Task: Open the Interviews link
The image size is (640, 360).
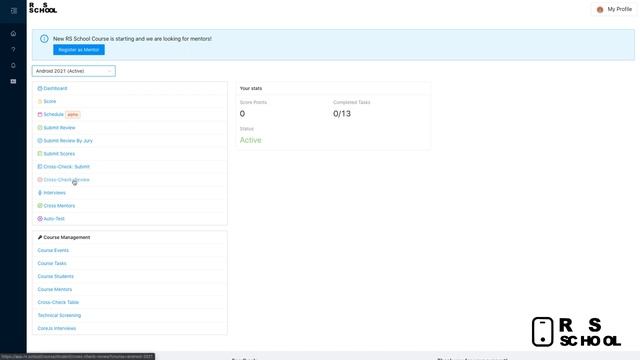Action: (x=55, y=193)
